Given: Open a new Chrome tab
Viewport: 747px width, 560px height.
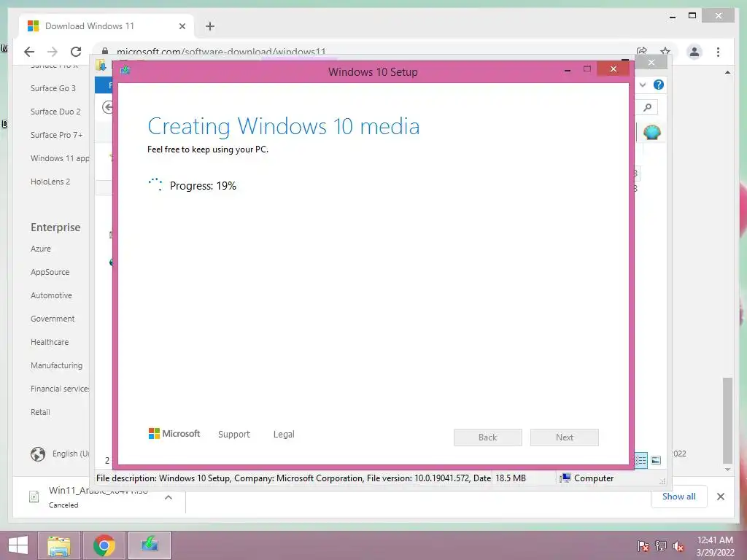Looking at the screenshot, I should 210,26.
